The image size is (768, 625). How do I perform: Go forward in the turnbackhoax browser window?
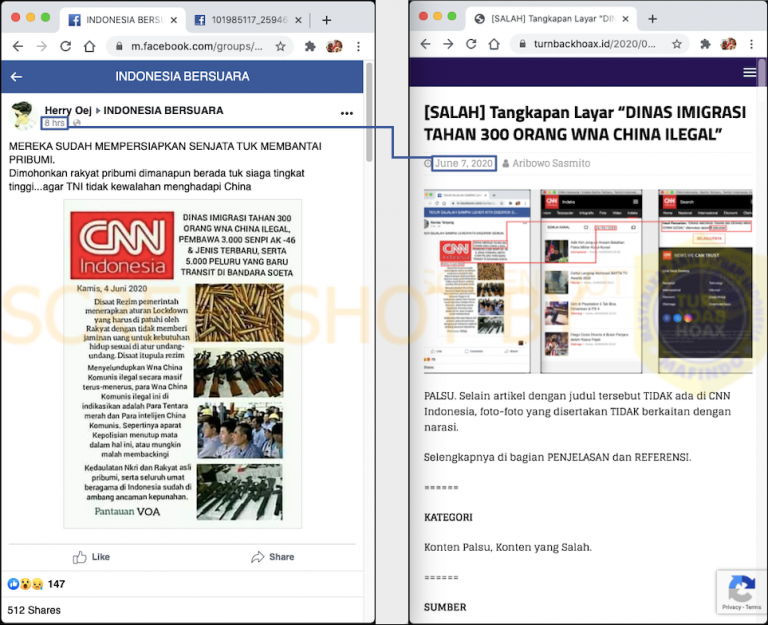[448, 44]
